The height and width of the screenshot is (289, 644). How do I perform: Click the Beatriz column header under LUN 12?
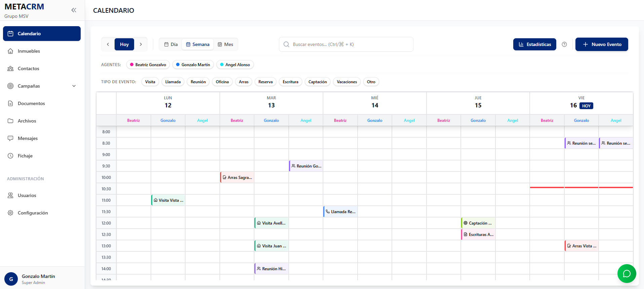[x=133, y=121]
